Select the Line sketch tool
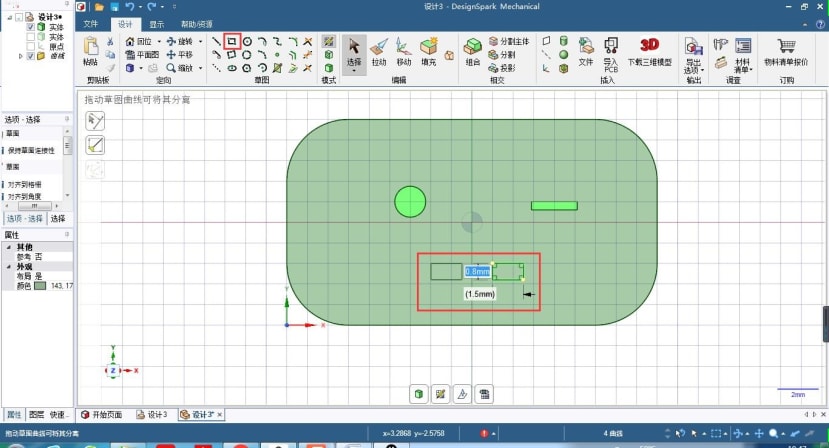 tap(216, 41)
